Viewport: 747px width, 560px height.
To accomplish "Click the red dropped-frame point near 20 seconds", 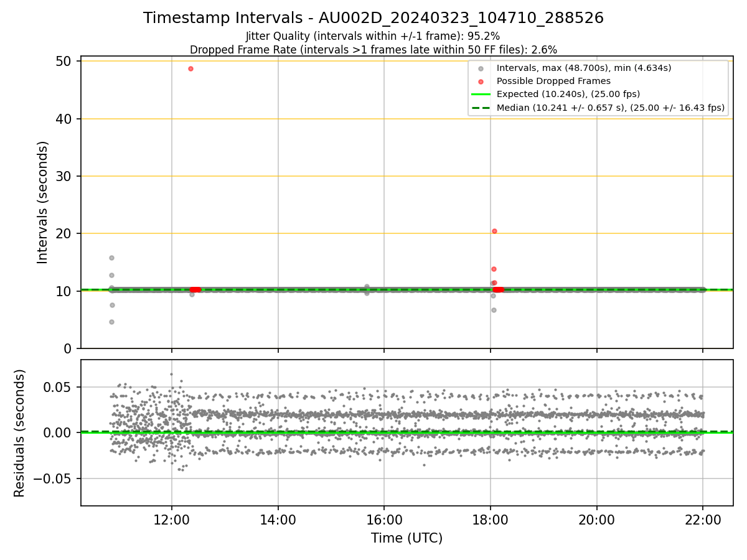I will coord(494,231).
